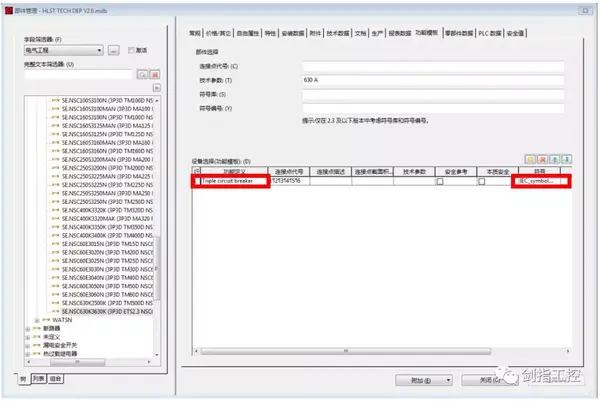Switch to the 技术数据 tab
Image resolution: width=600 pixels, height=402 pixels.
point(338,33)
